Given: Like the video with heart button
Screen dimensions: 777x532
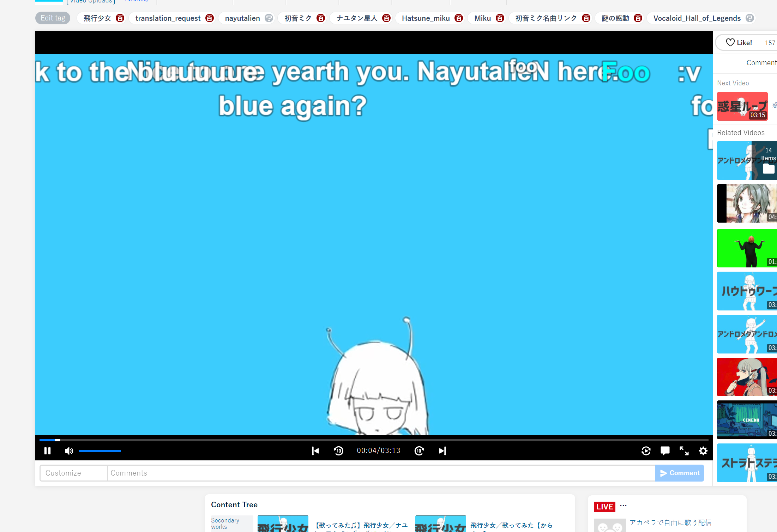Looking at the screenshot, I should pos(739,43).
